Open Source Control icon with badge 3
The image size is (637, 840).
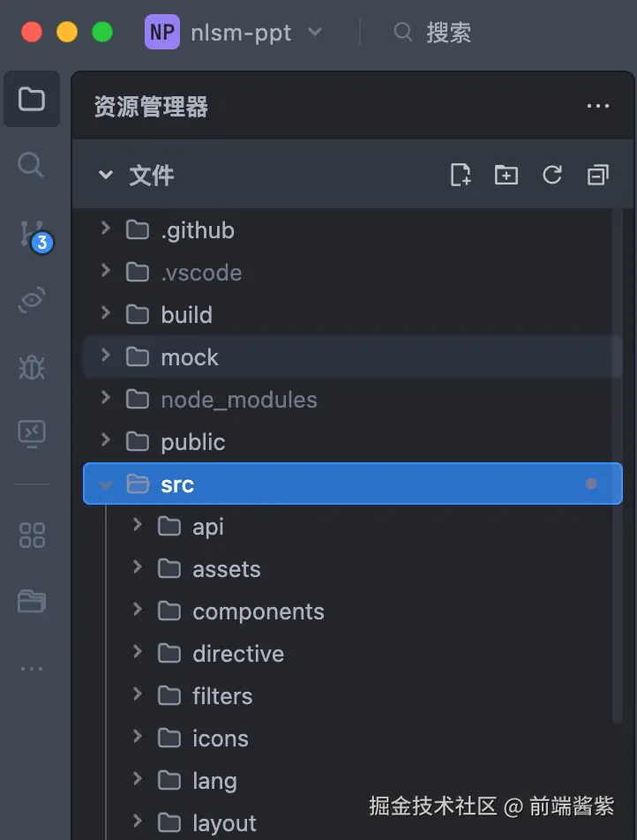coord(33,233)
